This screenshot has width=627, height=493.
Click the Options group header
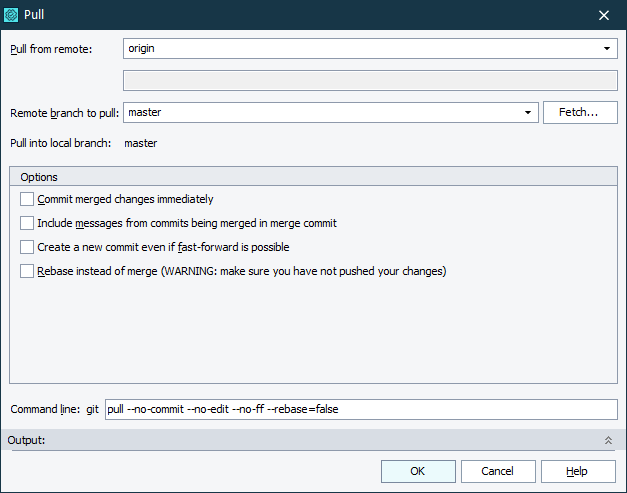tap(40, 177)
